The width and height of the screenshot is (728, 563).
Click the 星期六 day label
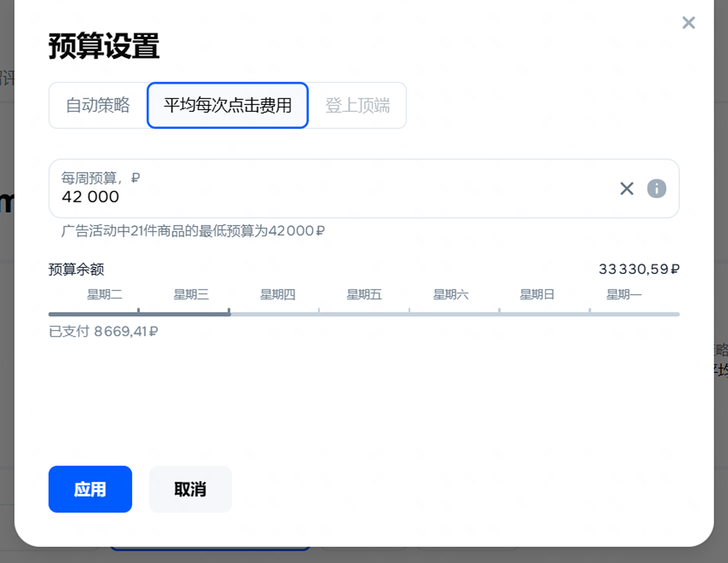[451, 295]
